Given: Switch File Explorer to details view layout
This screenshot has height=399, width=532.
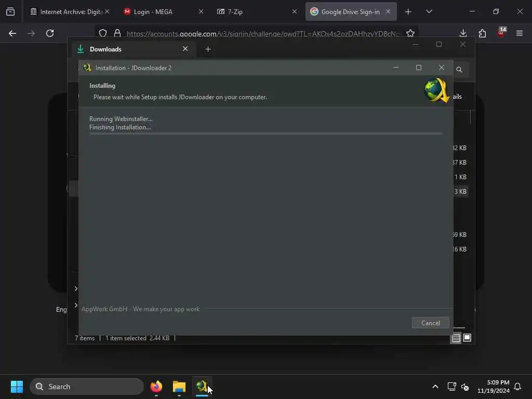Looking at the screenshot, I should tap(456, 338).
